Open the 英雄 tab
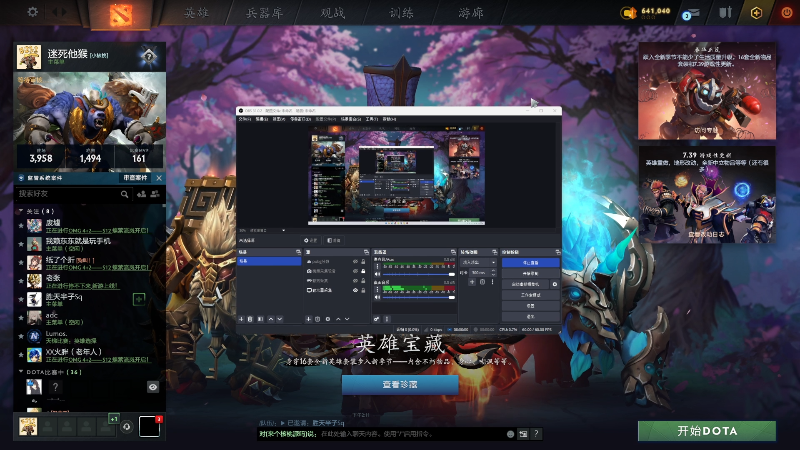800x450 pixels. [x=196, y=13]
